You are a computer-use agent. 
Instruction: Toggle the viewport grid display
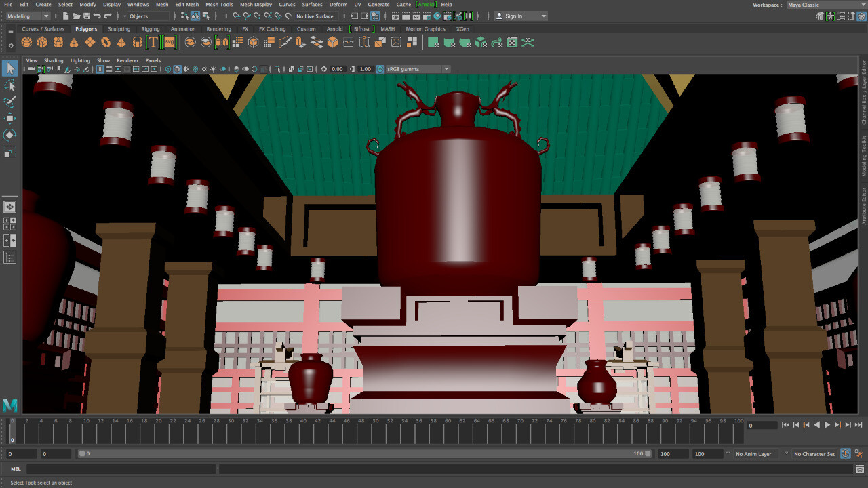tap(264, 68)
